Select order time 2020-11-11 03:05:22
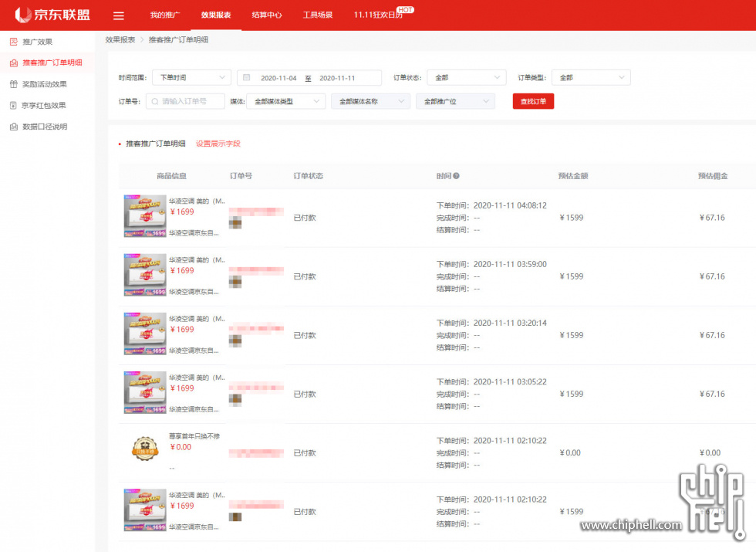The image size is (756, 552). pyautogui.click(x=510, y=382)
